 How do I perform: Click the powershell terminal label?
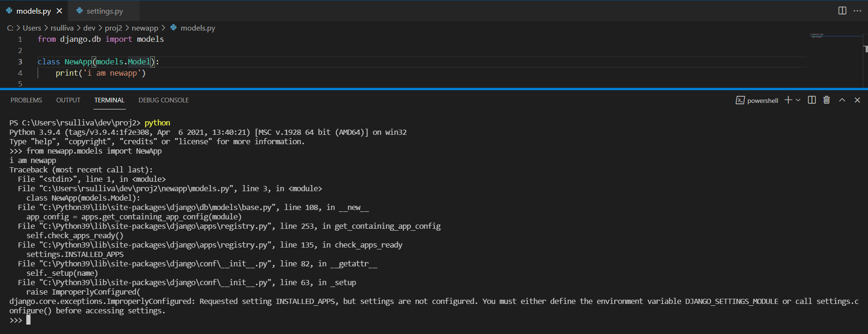[757, 101]
